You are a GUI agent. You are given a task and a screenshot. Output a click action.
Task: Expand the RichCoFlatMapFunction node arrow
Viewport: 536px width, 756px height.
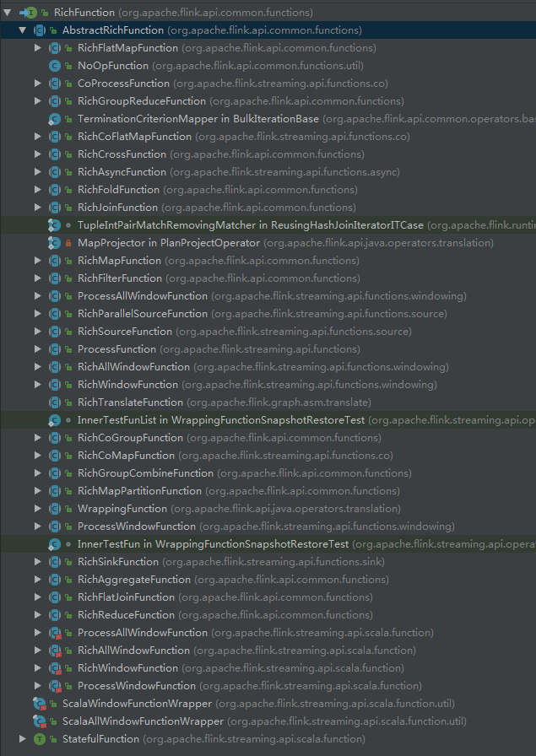[x=38, y=137]
